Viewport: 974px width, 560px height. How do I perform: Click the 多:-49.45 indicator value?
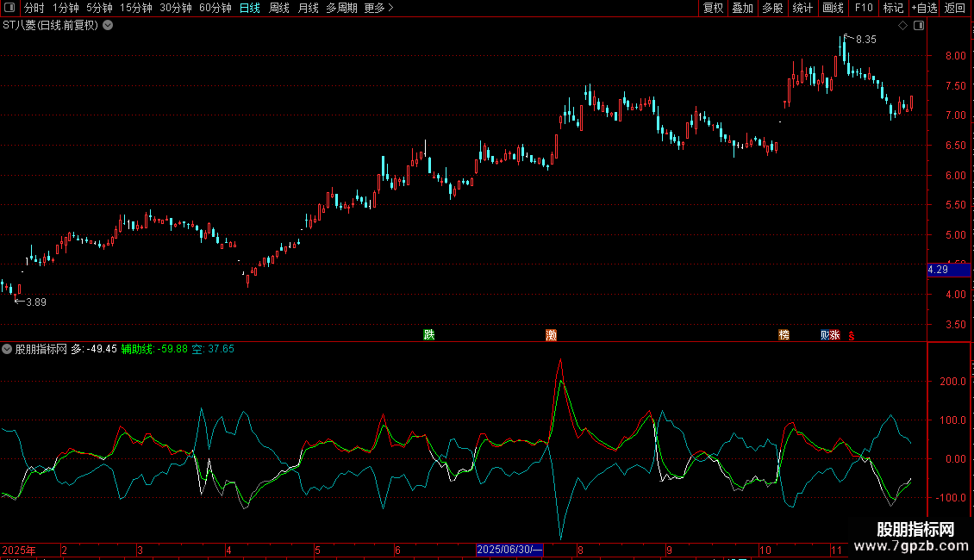pos(94,349)
